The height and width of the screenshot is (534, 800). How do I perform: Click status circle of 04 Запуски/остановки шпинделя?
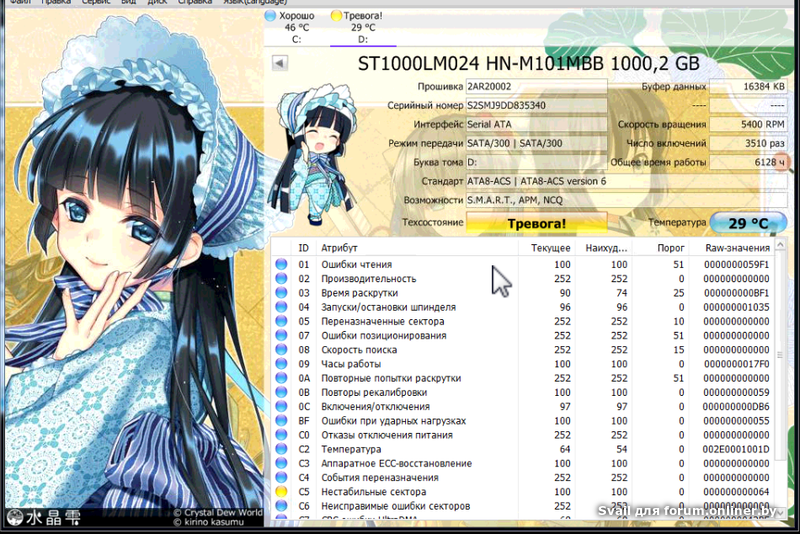(x=281, y=307)
